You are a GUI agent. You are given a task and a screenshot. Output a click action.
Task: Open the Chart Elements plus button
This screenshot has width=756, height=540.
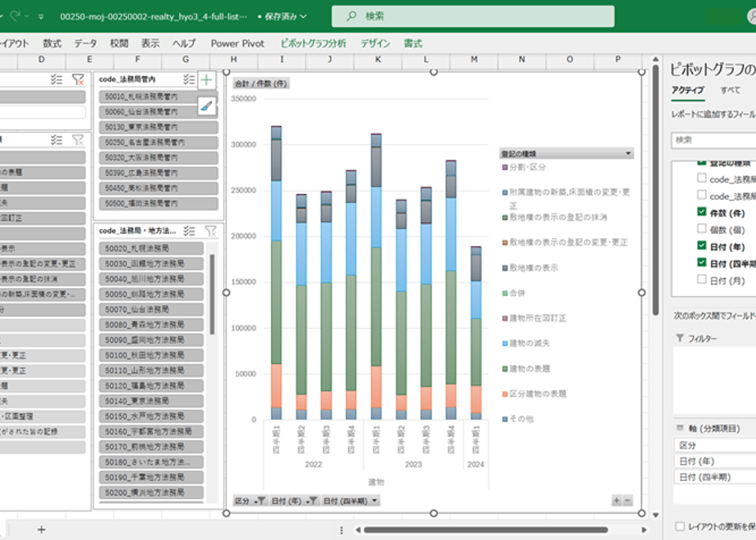(x=206, y=80)
